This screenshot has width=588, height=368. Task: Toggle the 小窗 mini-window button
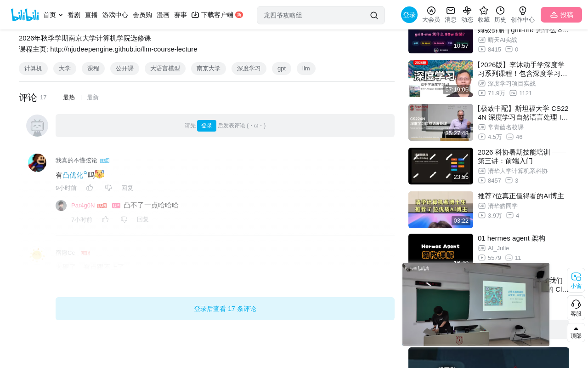pyautogui.click(x=576, y=280)
